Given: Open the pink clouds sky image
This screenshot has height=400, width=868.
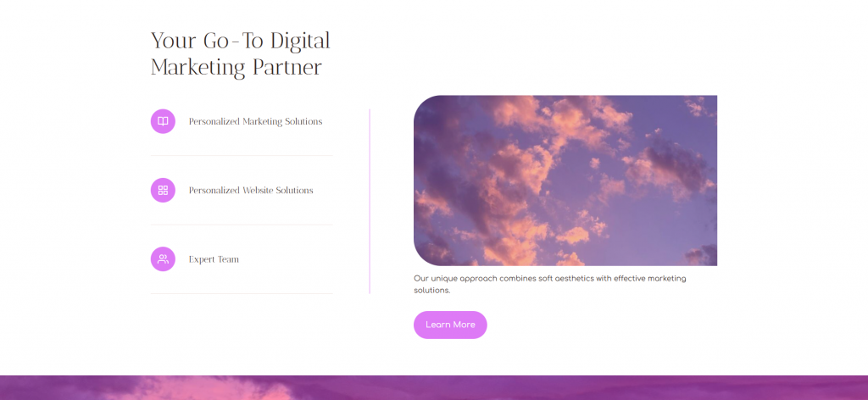Looking at the screenshot, I should click(565, 181).
